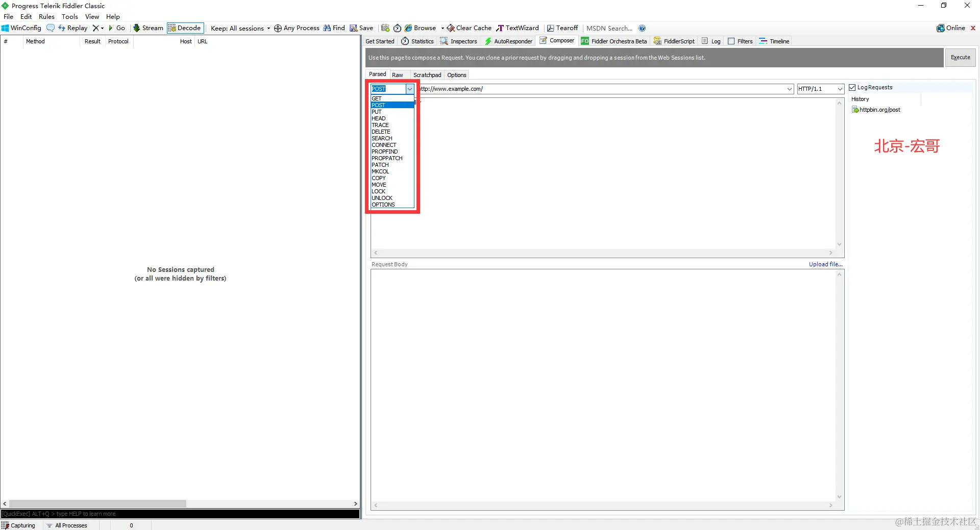Expand the URL history dropdown arrow
Image resolution: width=980 pixels, height=530 pixels.
click(x=790, y=89)
